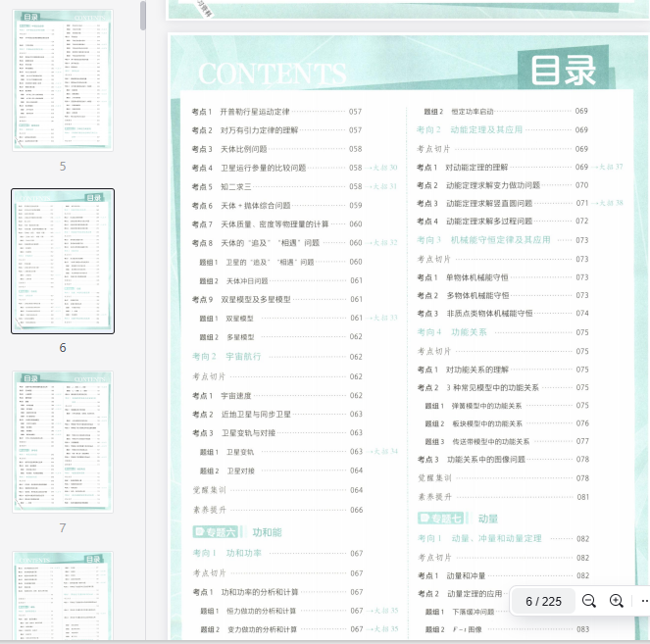Click the zoom out magnifier icon

point(588,601)
